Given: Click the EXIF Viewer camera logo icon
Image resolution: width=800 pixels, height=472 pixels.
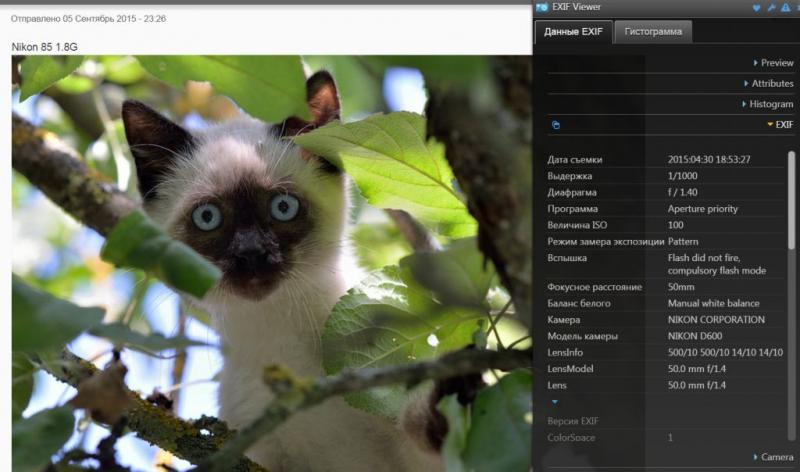Looking at the screenshot, I should coord(542,7).
